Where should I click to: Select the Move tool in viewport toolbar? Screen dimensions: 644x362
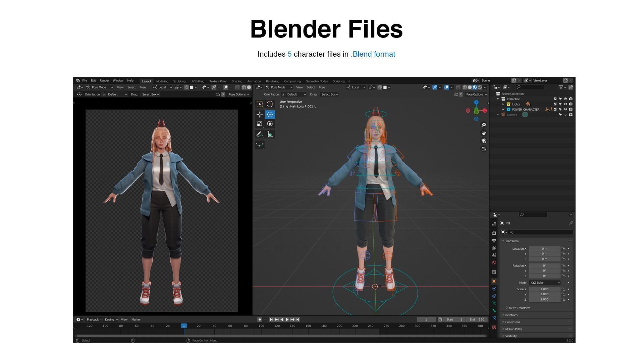point(260,115)
